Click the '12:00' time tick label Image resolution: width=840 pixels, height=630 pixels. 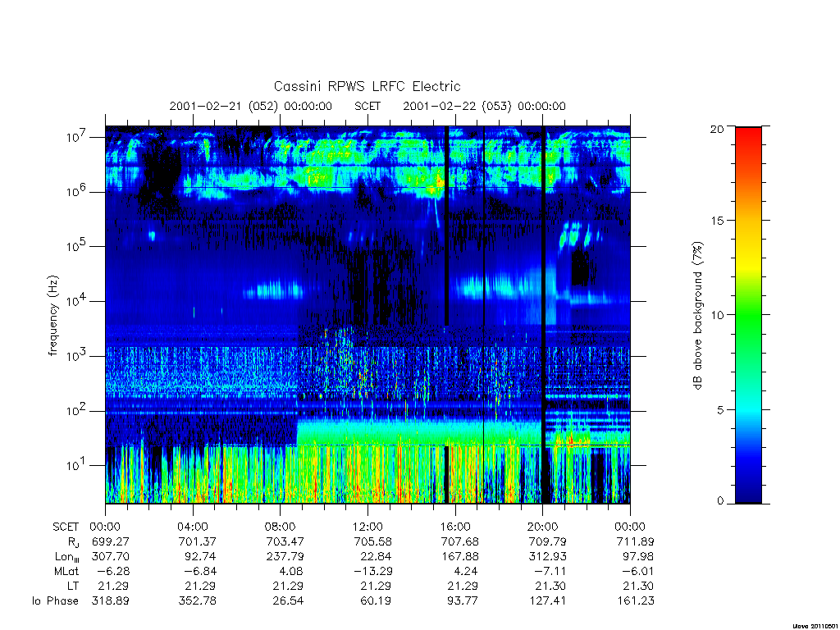point(367,527)
